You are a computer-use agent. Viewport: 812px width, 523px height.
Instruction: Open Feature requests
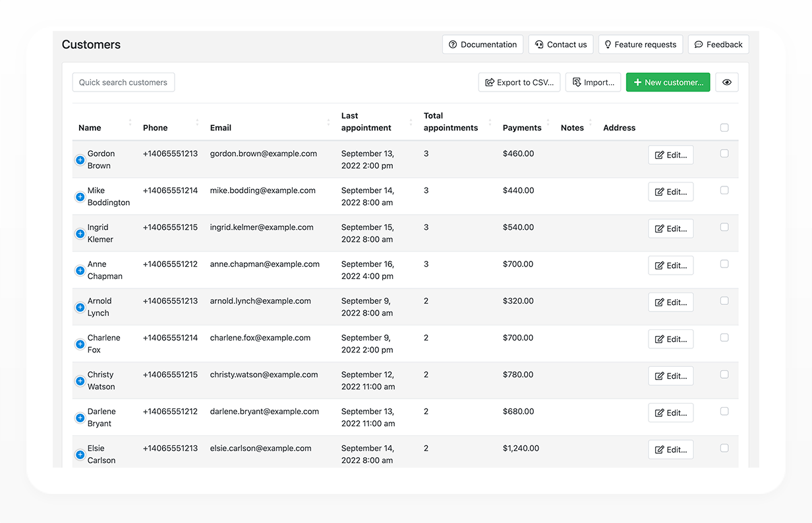pos(641,45)
